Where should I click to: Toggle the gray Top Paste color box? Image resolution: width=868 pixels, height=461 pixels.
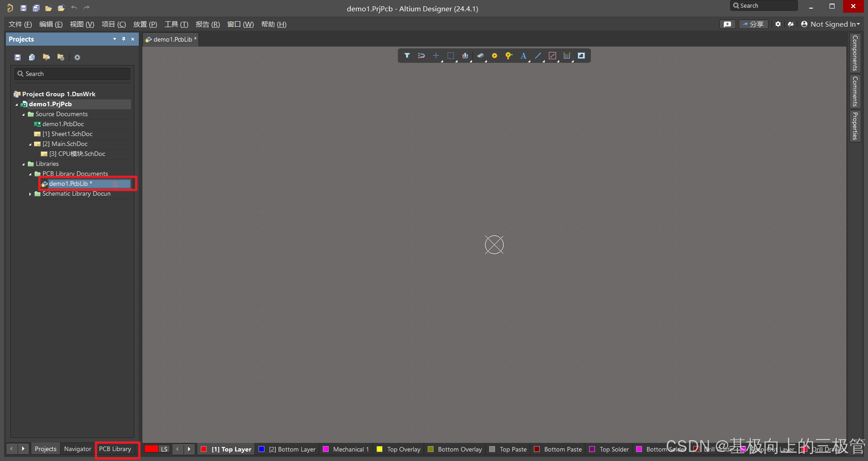click(492, 449)
